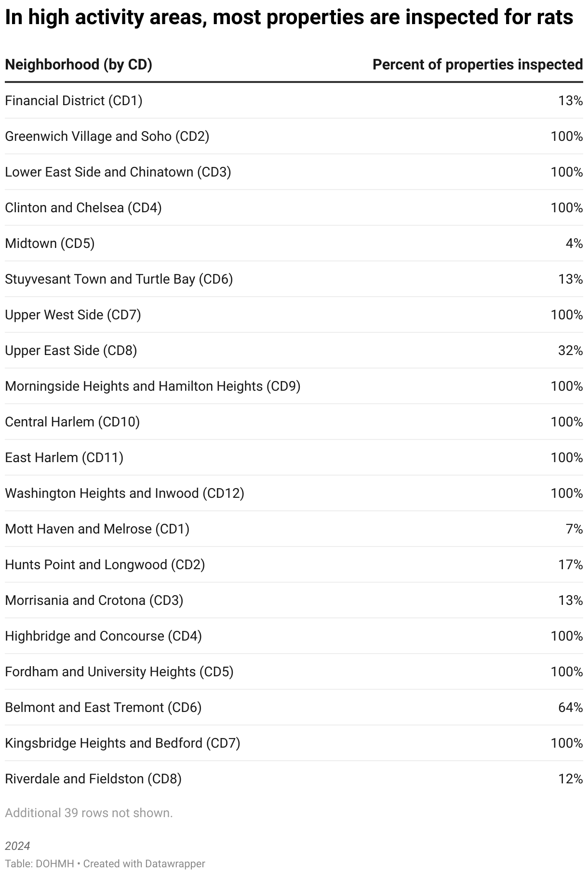Select Greenwich Village and Soho row
Image resolution: width=588 pixels, height=875 pixels.
pos(107,137)
